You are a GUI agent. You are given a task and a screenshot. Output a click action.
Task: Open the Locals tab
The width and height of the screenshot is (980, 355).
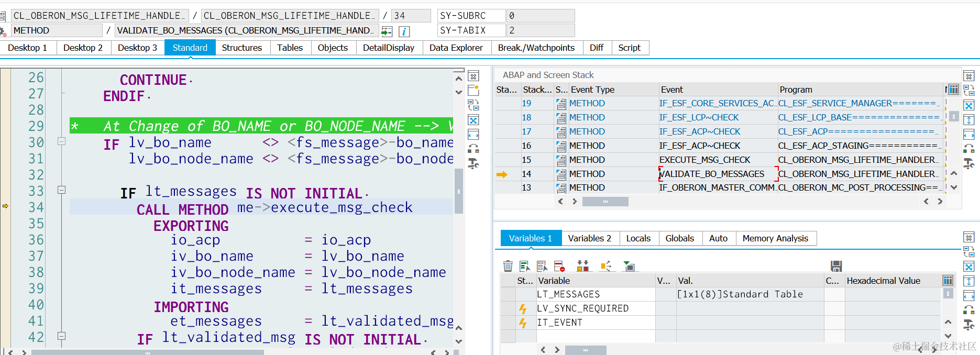(638, 238)
